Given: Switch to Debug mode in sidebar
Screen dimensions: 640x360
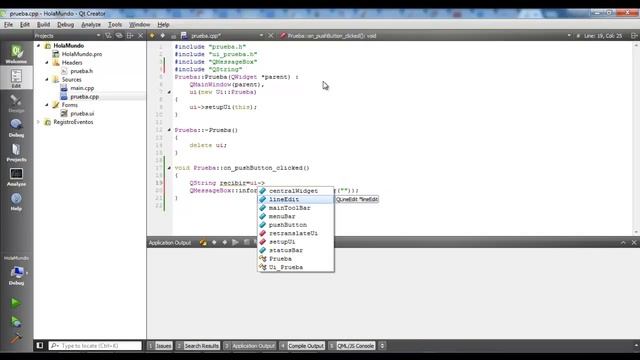Looking at the screenshot, I should coord(16,128).
